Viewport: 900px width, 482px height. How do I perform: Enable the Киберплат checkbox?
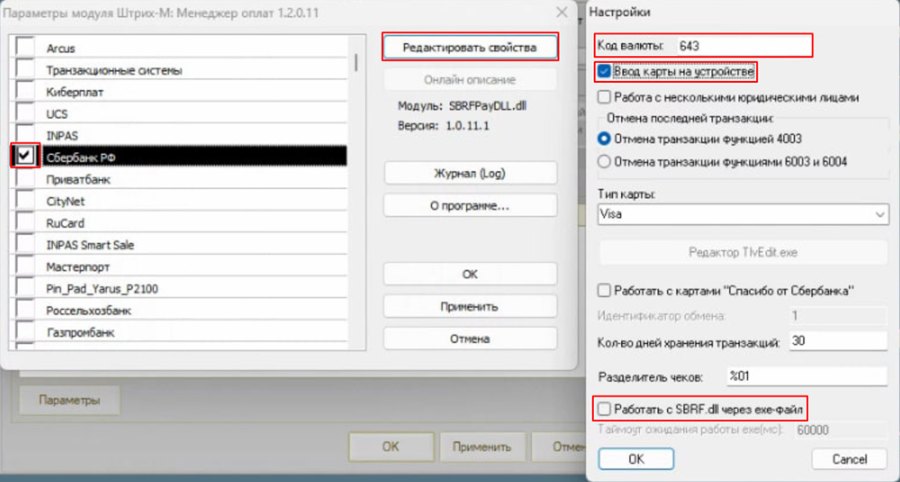[x=25, y=92]
